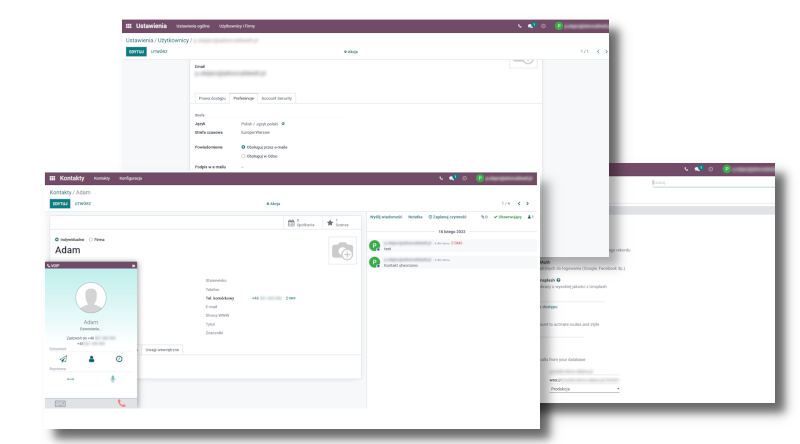Switch to Prawa dostępu tab

point(212,98)
